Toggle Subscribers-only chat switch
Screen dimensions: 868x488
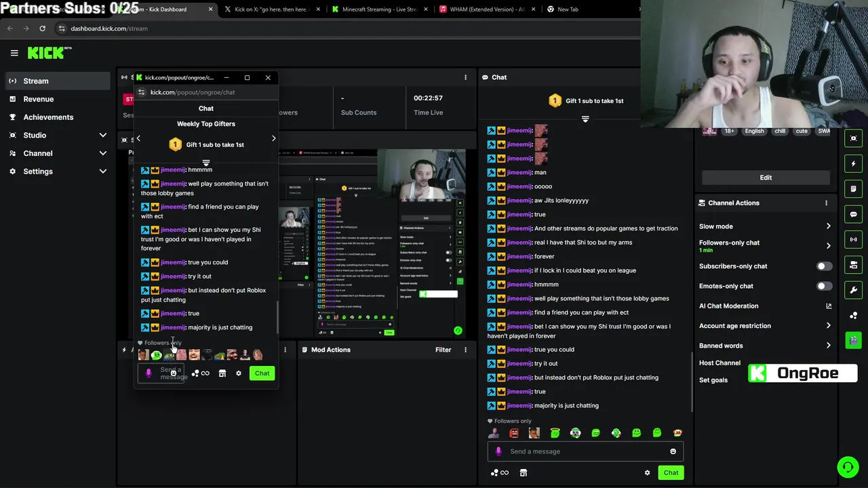pyautogui.click(x=823, y=266)
